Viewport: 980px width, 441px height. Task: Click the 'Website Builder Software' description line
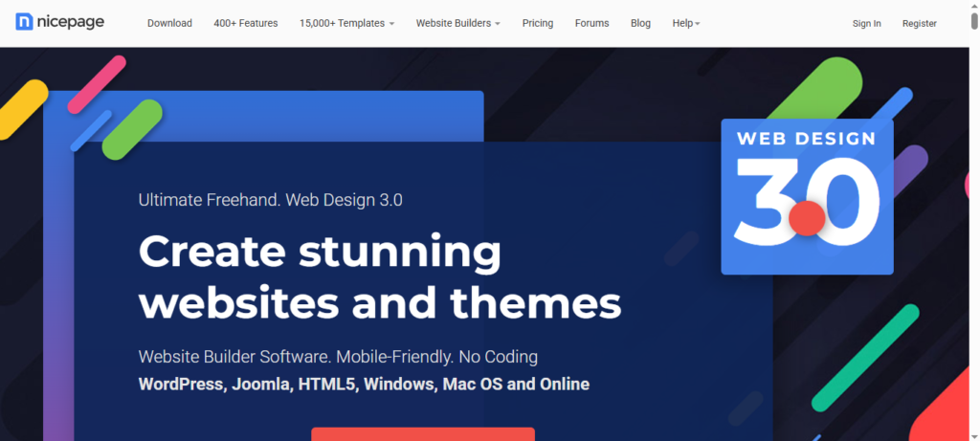[x=338, y=357]
